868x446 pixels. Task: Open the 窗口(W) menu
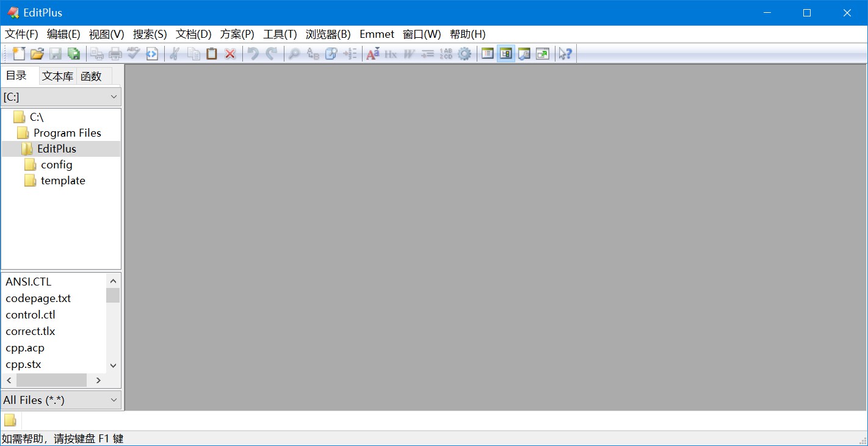tap(422, 34)
